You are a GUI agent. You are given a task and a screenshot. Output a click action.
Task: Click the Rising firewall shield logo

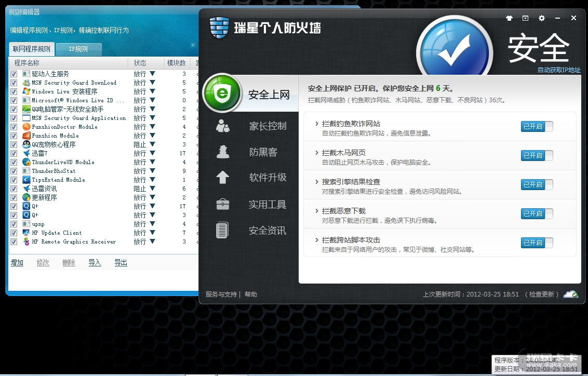(219, 28)
